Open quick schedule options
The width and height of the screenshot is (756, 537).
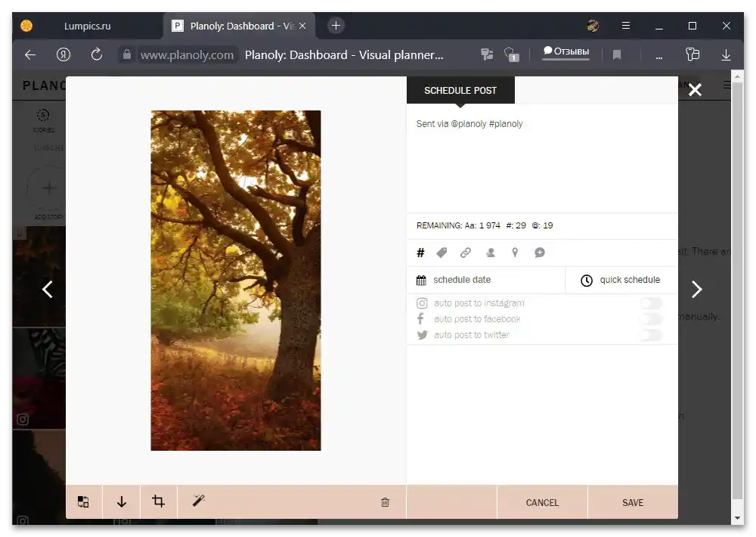pos(621,280)
